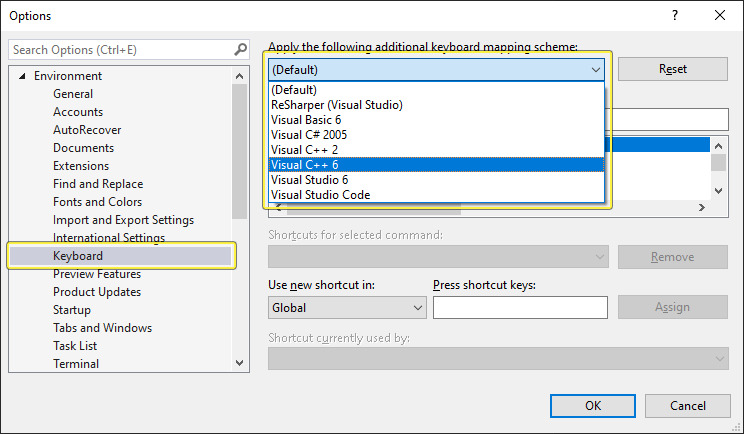This screenshot has width=744, height=434.
Task: Open Tabs and Windows settings
Action: coord(102,328)
